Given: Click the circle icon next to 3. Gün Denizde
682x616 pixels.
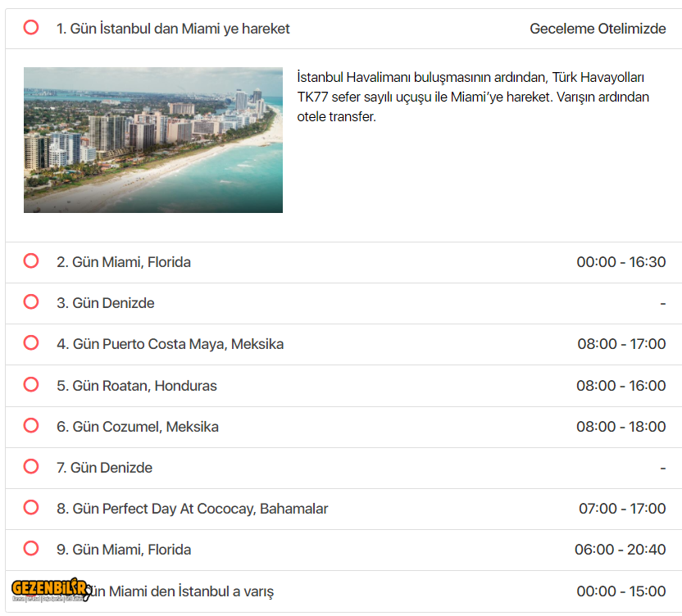Looking at the screenshot, I should click(31, 302).
